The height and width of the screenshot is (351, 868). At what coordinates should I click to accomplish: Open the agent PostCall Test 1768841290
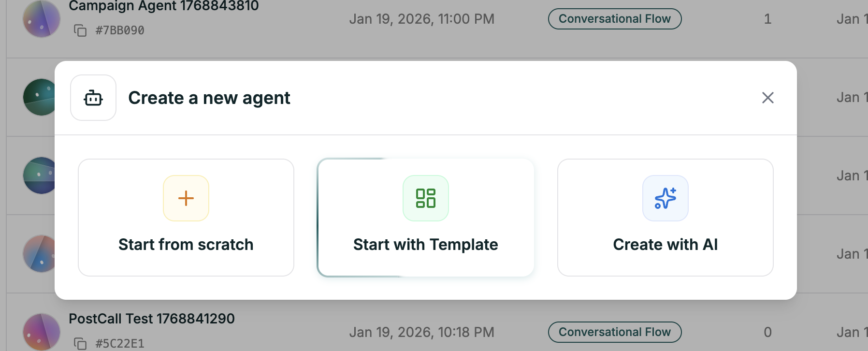coord(152,319)
